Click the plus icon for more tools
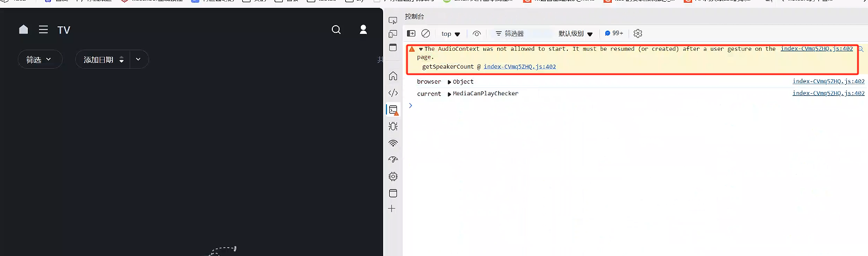This screenshot has height=256, width=868. pyautogui.click(x=392, y=209)
